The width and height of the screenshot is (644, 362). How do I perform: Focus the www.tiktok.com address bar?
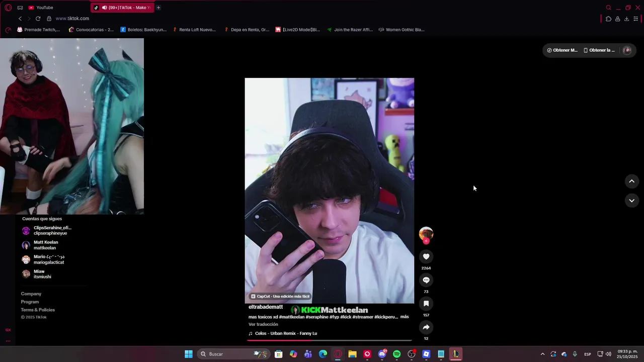click(72, 19)
